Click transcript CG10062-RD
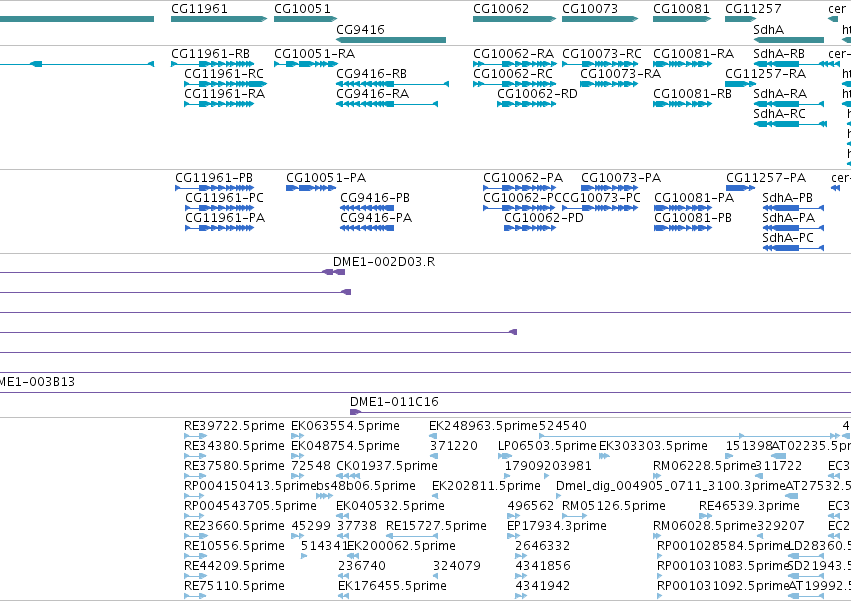The image size is (851, 601). coord(537,93)
